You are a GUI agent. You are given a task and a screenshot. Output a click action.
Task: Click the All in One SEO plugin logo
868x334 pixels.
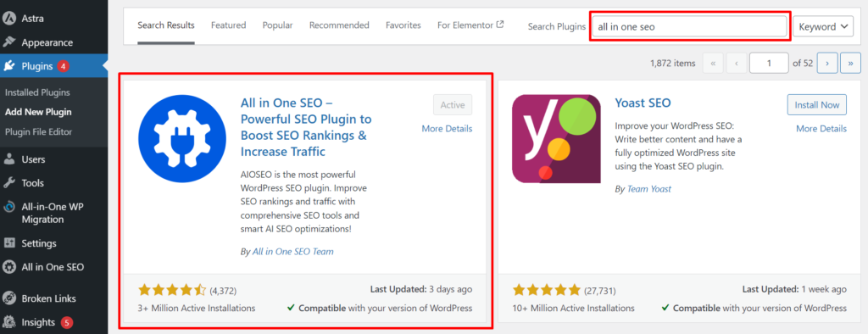(182, 138)
